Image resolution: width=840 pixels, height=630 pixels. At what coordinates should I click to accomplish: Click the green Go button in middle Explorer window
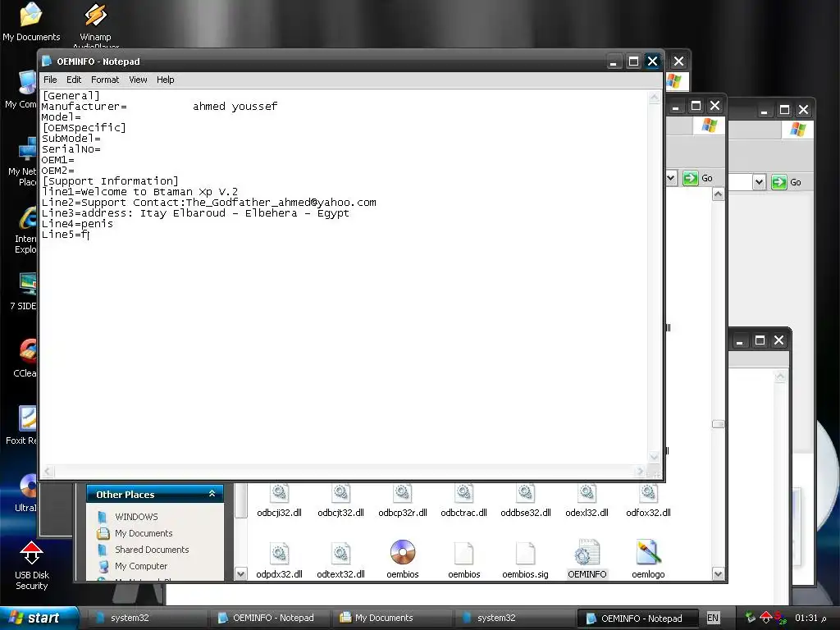point(697,178)
